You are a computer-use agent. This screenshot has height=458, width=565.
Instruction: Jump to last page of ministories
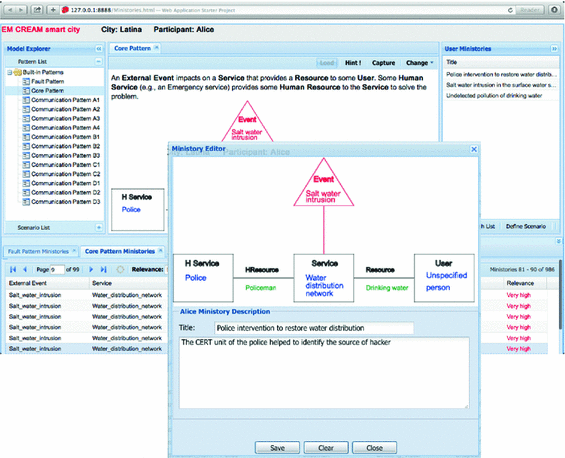point(103,269)
